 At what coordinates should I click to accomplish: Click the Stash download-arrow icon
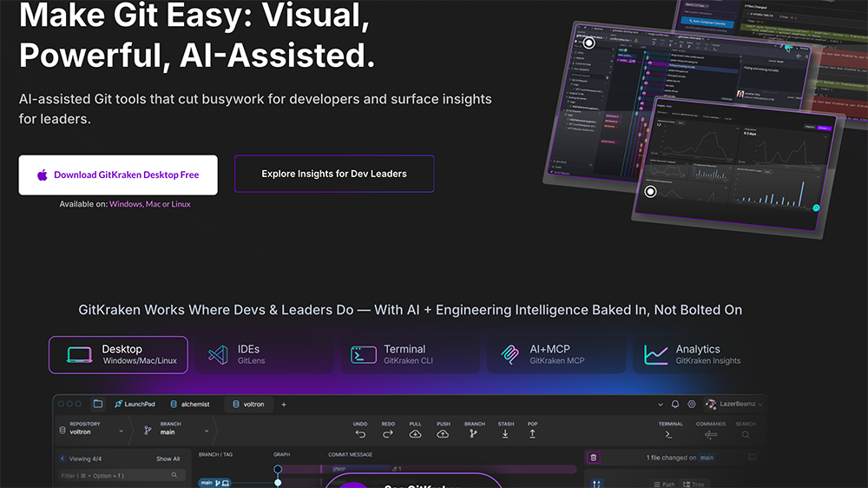pyautogui.click(x=505, y=434)
